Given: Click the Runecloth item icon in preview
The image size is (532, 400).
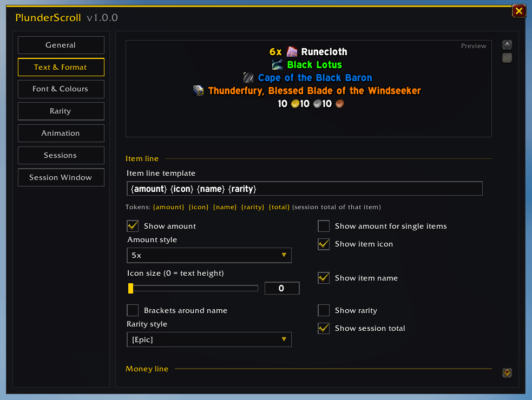Looking at the screenshot, I should pos(292,51).
